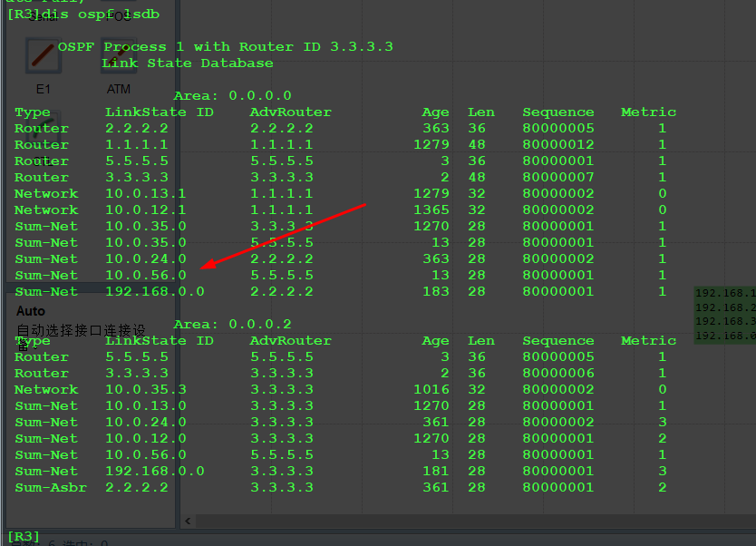
Task: Click the Auto connection label
Action: [31, 311]
